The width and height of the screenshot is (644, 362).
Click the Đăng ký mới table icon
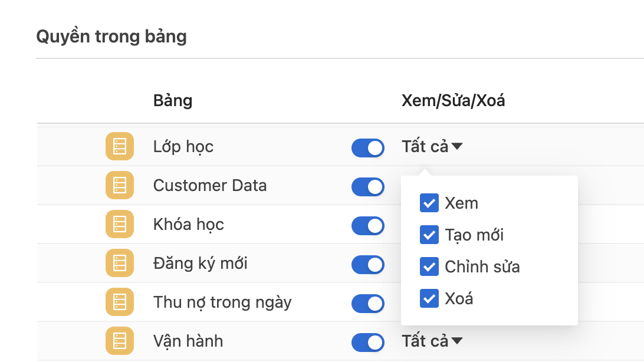[x=120, y=264]
